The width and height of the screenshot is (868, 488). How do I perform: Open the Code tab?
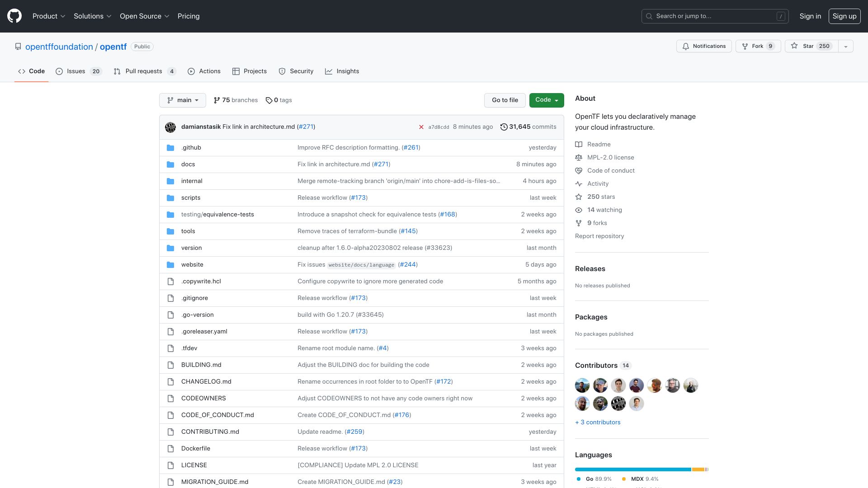click(x=31, y=71)
